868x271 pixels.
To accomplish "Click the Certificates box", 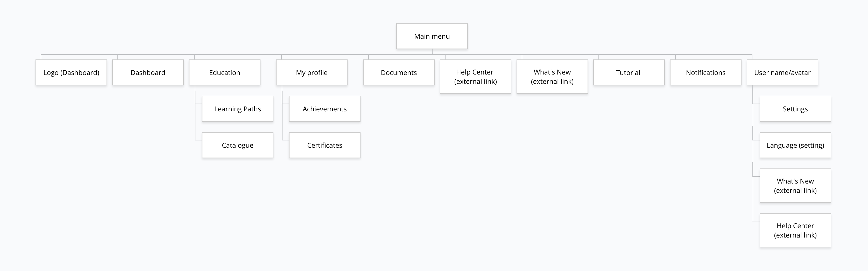I will tap(324, 145).
